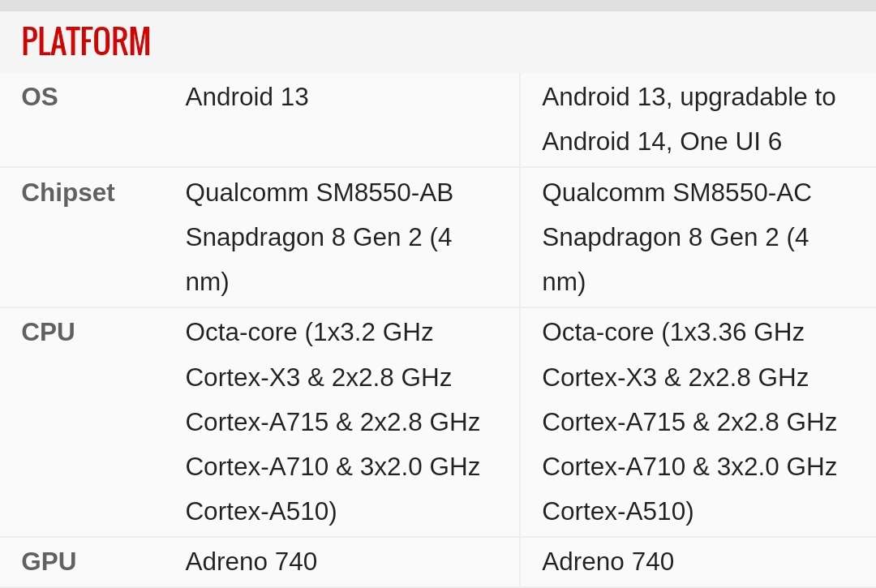Image resolution: width=876 pixels, height=588 pixels.
Task: Select the CPU row label
Action: click(x=48, y=333)
